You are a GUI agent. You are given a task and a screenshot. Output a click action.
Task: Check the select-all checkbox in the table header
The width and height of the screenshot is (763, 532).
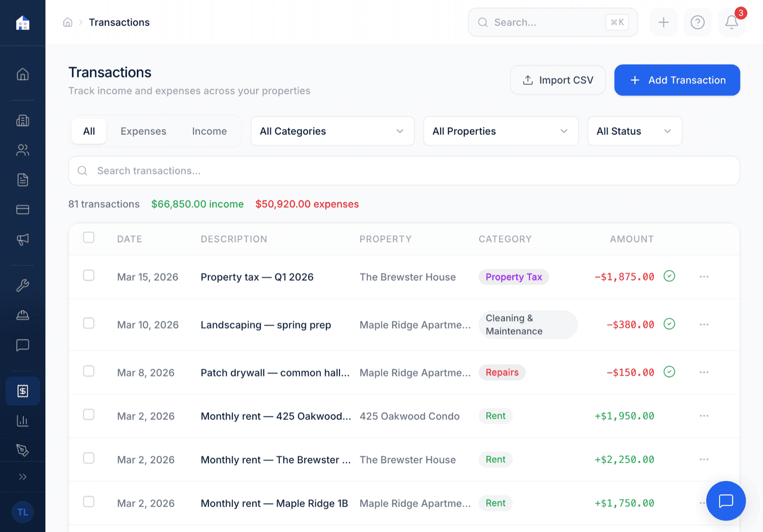89,237
